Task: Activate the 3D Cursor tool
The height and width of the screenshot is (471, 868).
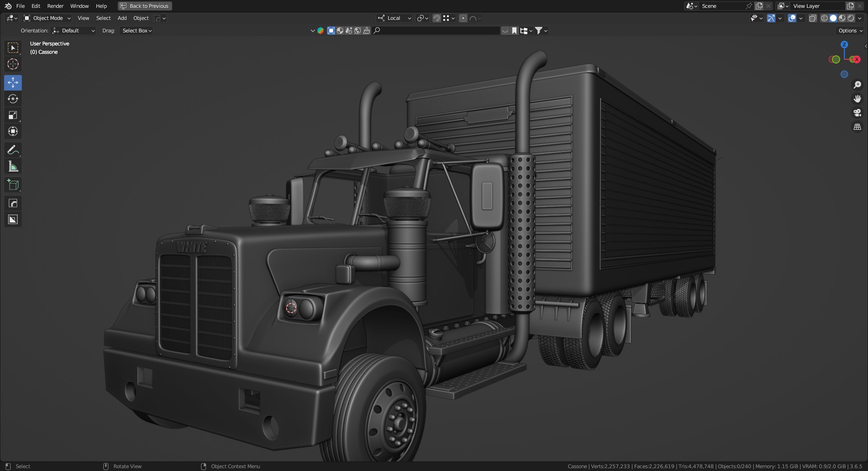Action: (x=13, y=64)
